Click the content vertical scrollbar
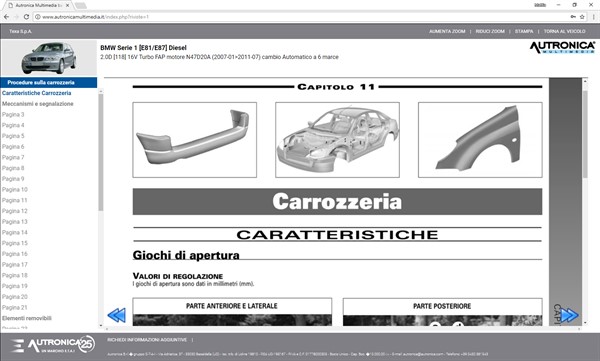600x361 pixels. [x=585, y=134]
